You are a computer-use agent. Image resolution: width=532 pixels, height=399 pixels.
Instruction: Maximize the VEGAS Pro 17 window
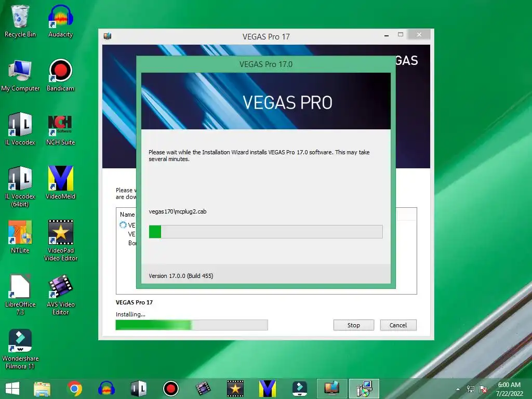[x=401, y=35]
